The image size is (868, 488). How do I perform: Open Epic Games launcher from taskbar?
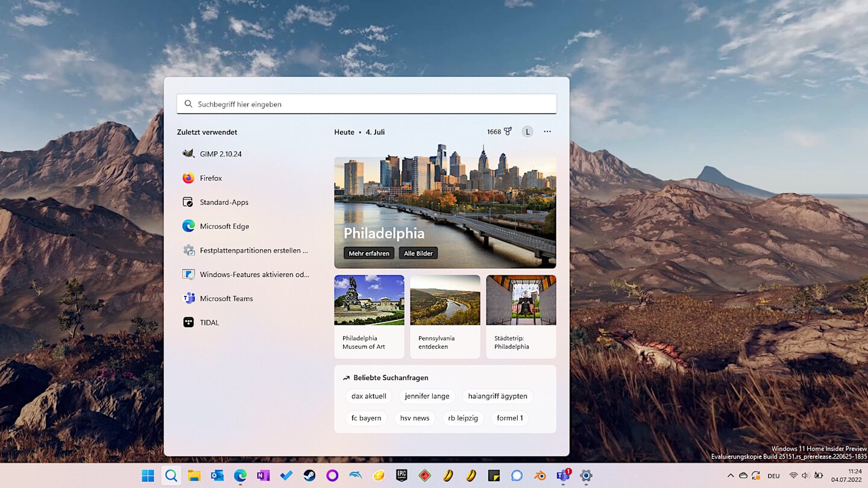[x=401, y=476]
